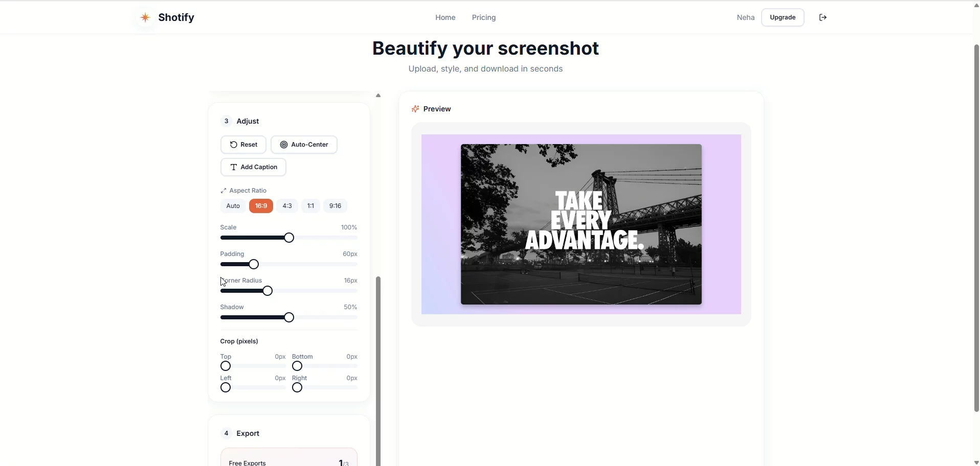Click the logout icon in the header
Viewport: 980px width, 466px height.
[822, 17]
